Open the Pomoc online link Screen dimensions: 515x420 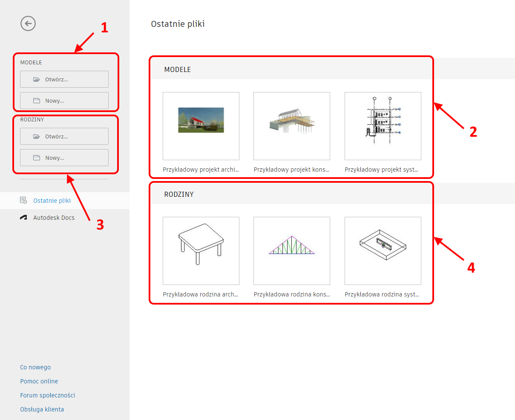[39, 381]
